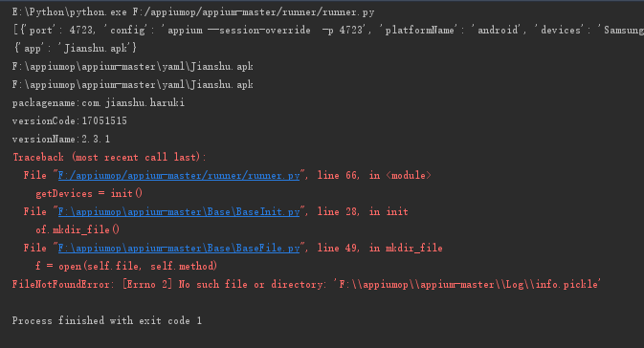This screenshot has height=348, width=644.
Task: Click the Traceback (most recent call last) line
Action: [109, 157]
